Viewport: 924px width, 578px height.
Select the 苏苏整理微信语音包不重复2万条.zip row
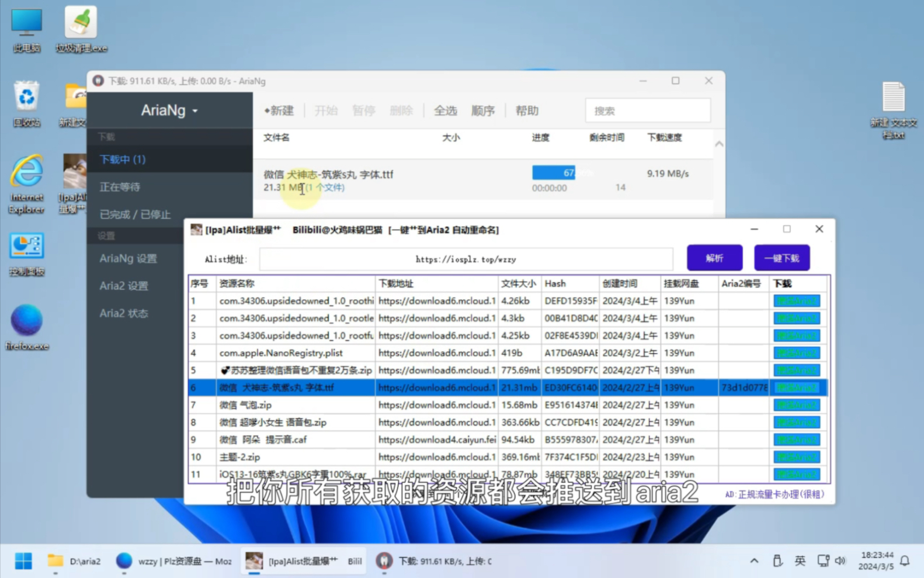coord(508,370)
